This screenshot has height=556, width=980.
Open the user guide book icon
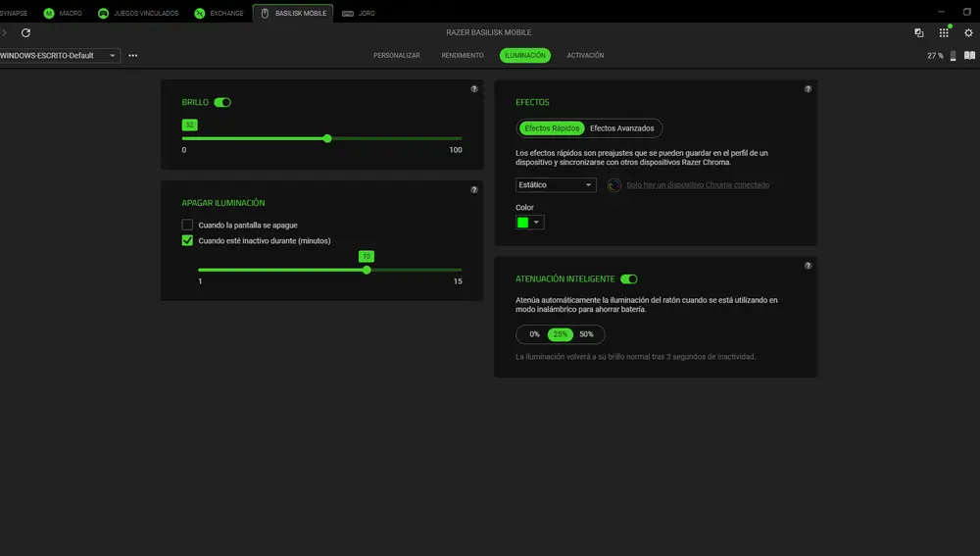(x=969, y=56)
